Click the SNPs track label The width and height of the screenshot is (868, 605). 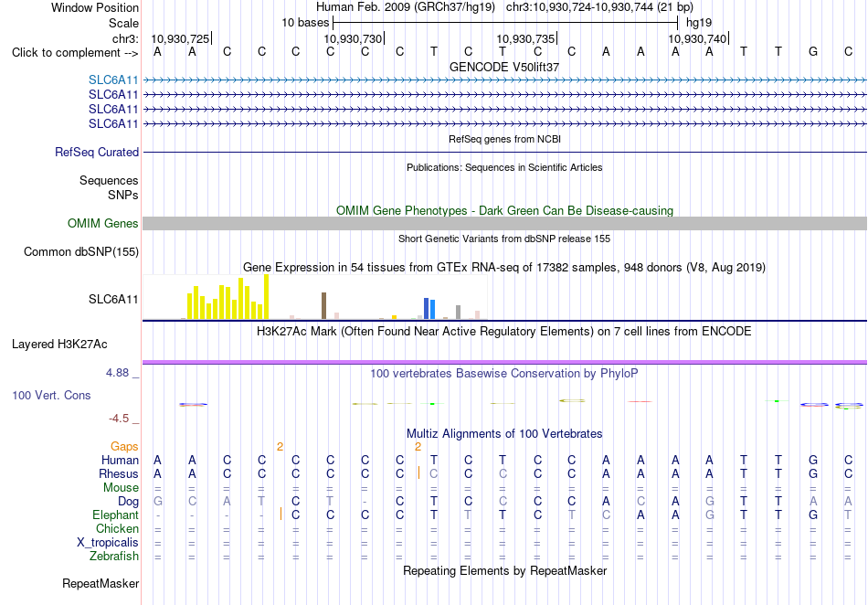coord(123,195)
